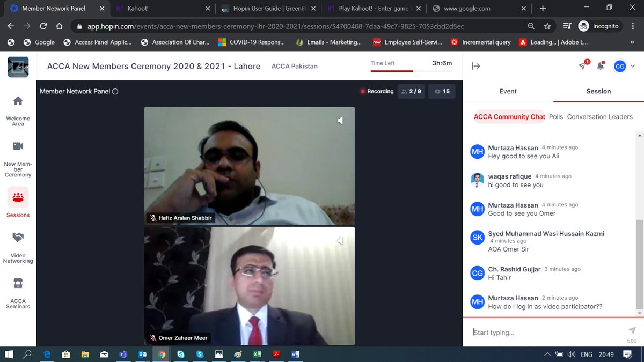Expand hidden bookmarks chevron
Viewport: 644px width, 362px height.
[632, 42]
